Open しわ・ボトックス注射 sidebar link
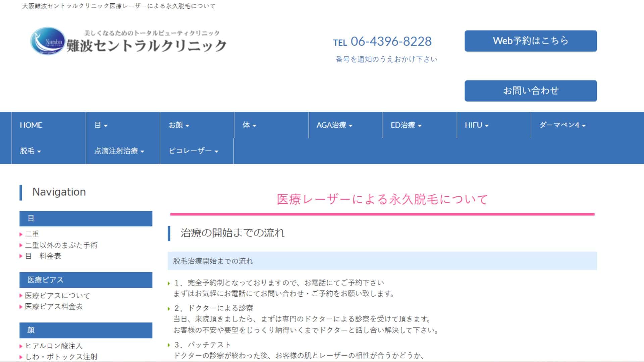644x362 pixels. pos(61,357)
